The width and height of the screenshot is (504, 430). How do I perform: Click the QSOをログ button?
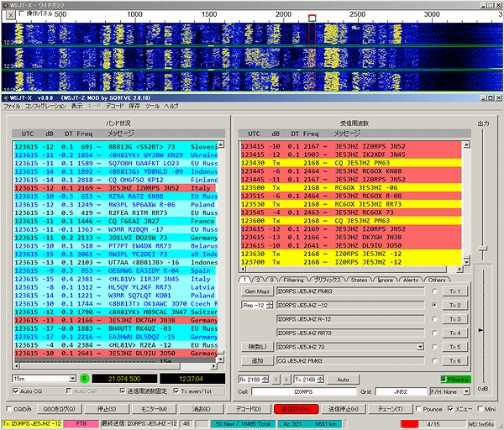coord(60,409)
